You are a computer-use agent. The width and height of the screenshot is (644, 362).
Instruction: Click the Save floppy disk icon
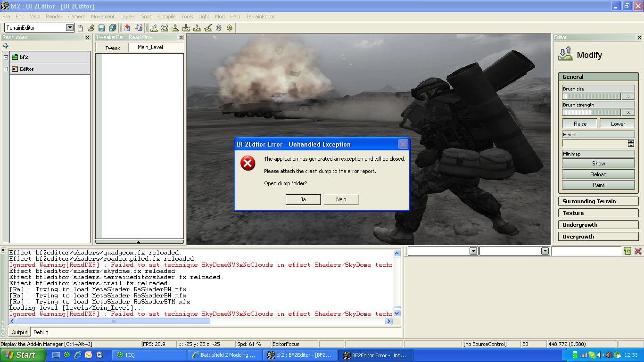[101, 28]
